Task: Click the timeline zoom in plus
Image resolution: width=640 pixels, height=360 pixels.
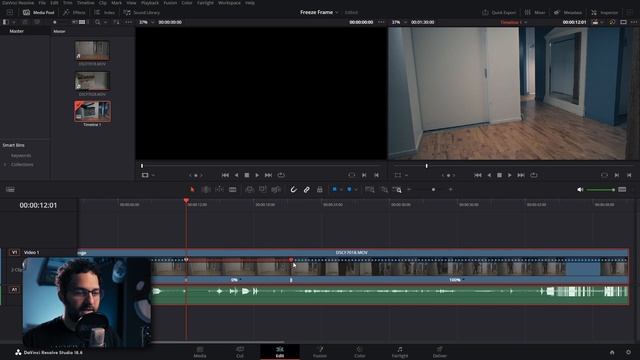Action: pos(451,189)
